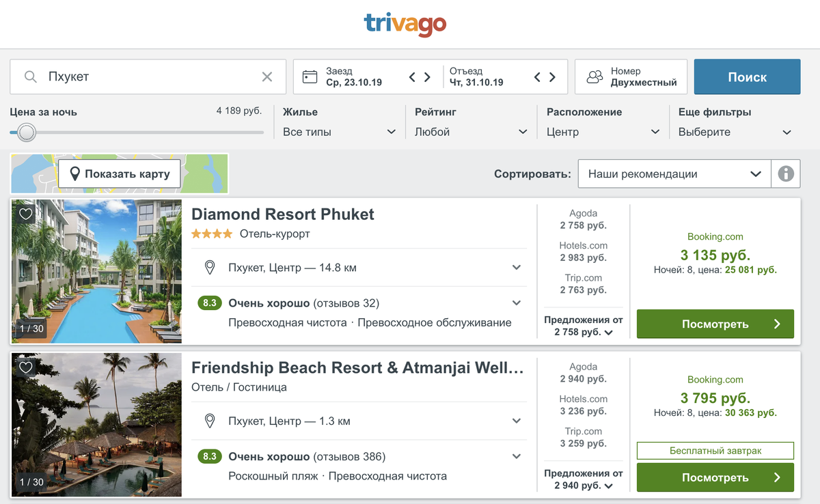Open the Наши рекомендации sort dropdown
This screenshot has height=504, width=820.
pyautogui.click(x=674, y=173)
